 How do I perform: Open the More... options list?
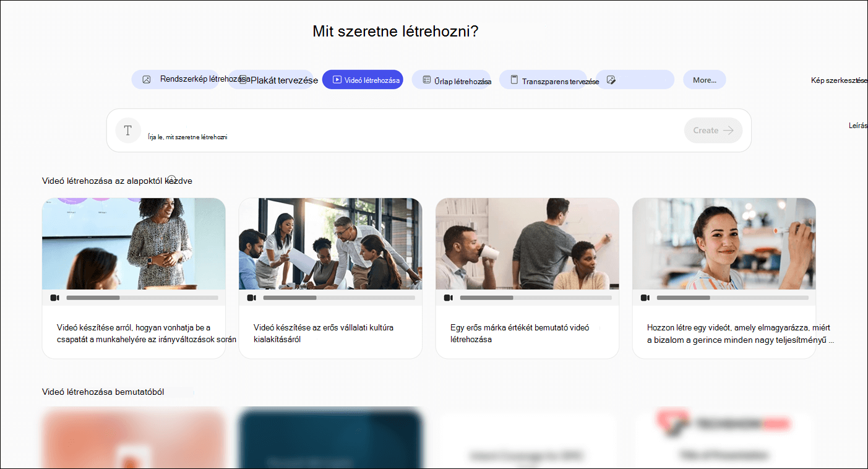tap(705, 80)
